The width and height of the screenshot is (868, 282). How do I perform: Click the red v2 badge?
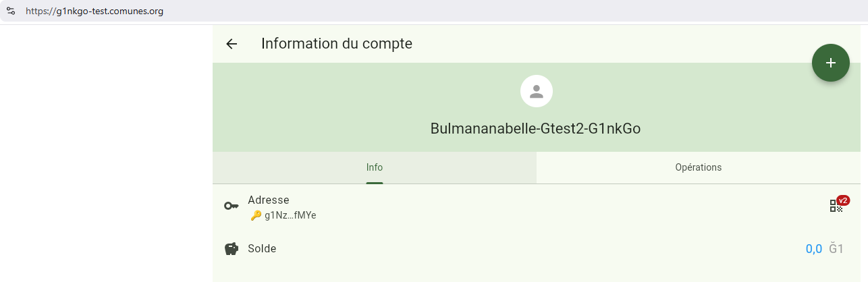pyautogui.click(x=843, y=200)
